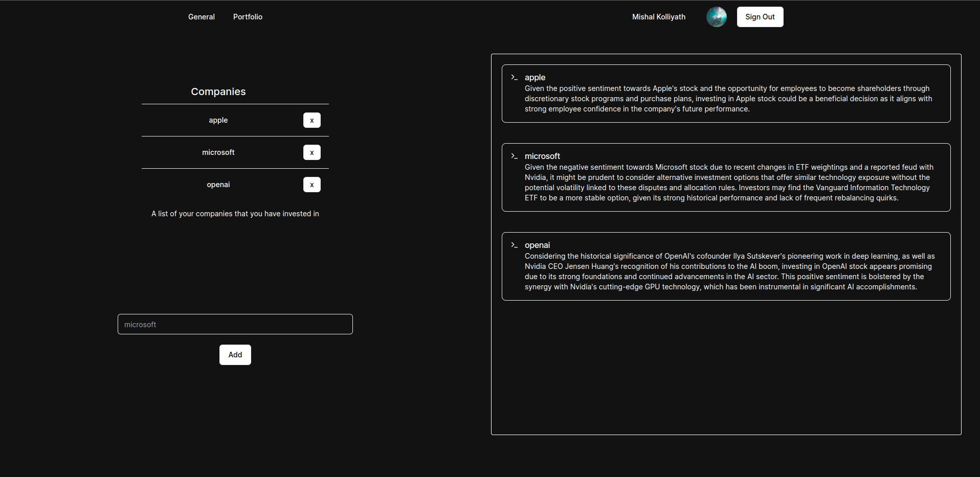
Task: Click the apple recommendation card title
Action: click(x=535, y=77)
